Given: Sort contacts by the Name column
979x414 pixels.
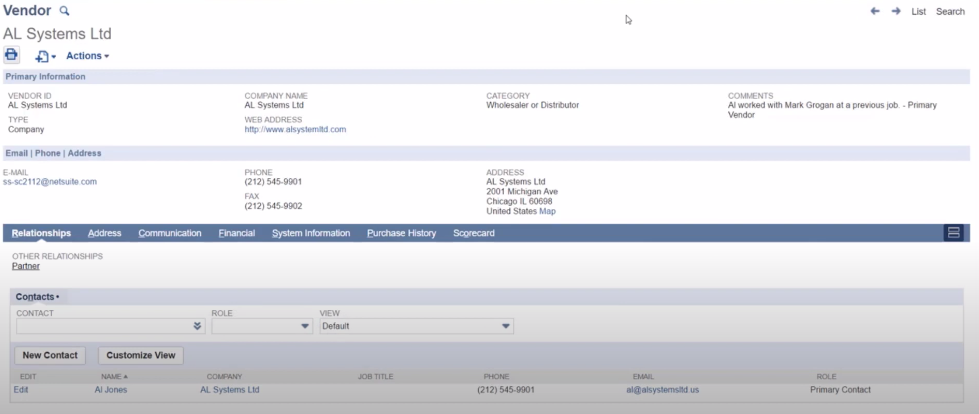Looking at the screenshot, I should coord(114,377).
